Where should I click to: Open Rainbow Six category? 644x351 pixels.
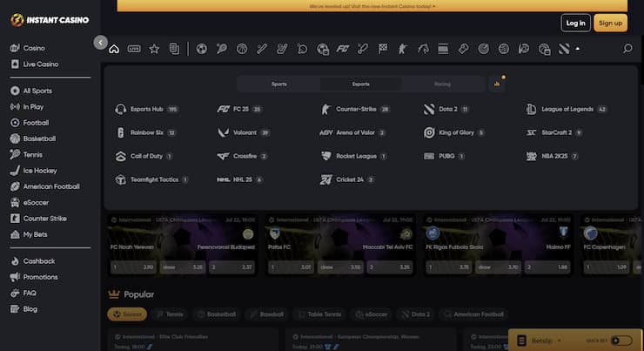click(146, 132)
